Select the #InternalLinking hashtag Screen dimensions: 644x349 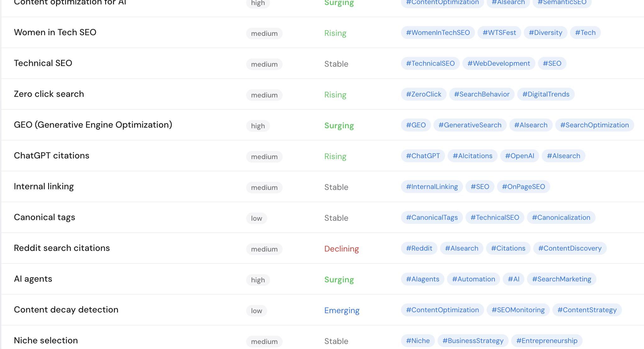(x=432, y=186)
